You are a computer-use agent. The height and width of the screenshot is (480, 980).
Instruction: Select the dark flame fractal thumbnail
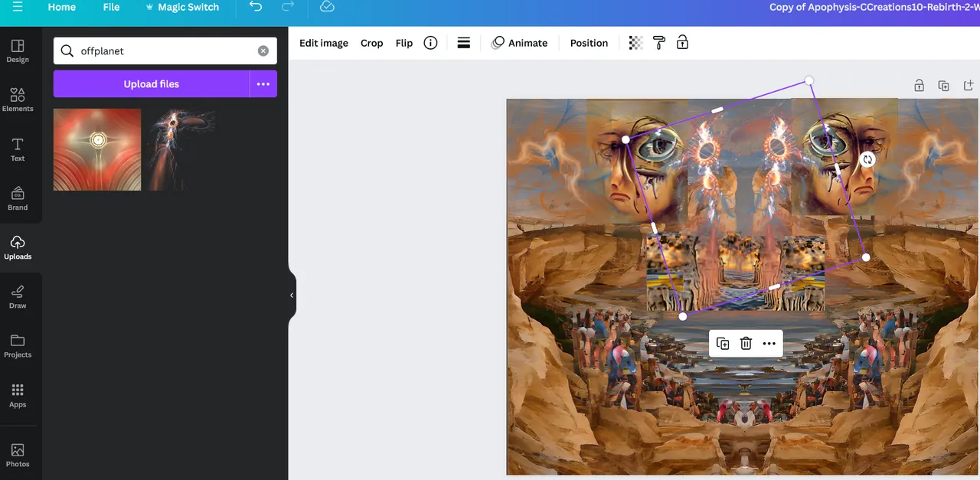pyautogui.click(x=181, y=149)
